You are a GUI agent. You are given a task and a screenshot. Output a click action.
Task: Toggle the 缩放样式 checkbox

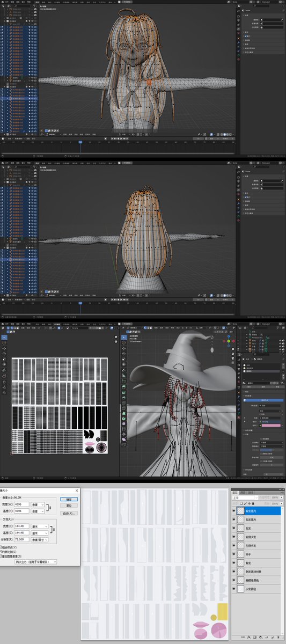[1, 547]
